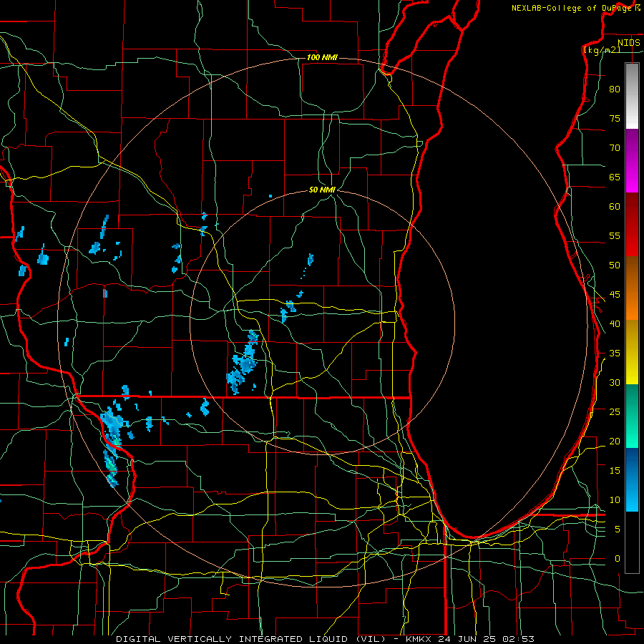Click the green-teal segment of the color bar

coord(632,416)
